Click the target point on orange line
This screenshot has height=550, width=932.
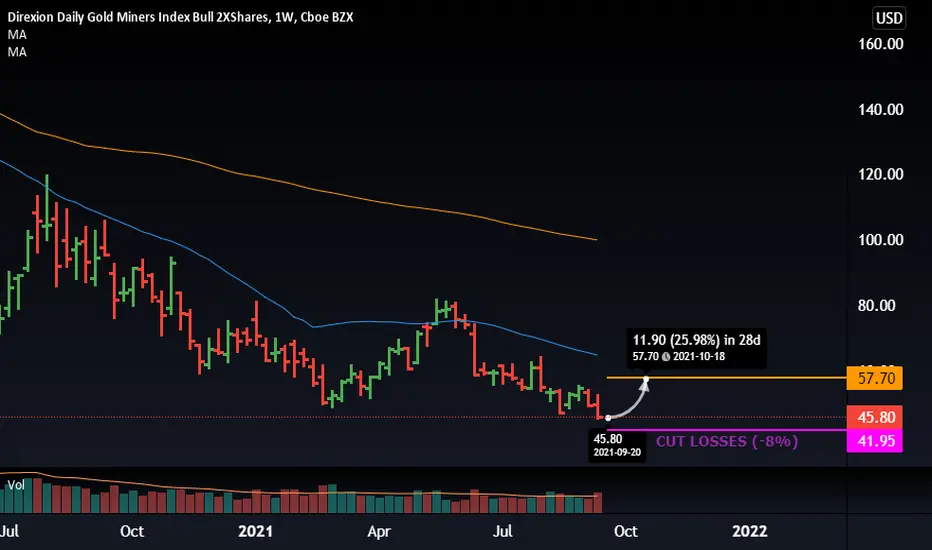[x=646, y=378]
